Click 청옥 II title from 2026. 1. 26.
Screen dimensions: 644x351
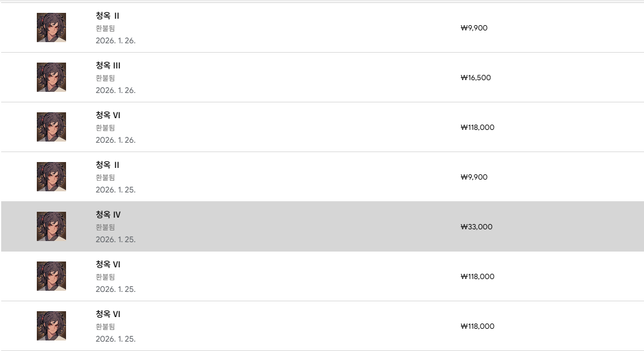[x=108, y=16]
